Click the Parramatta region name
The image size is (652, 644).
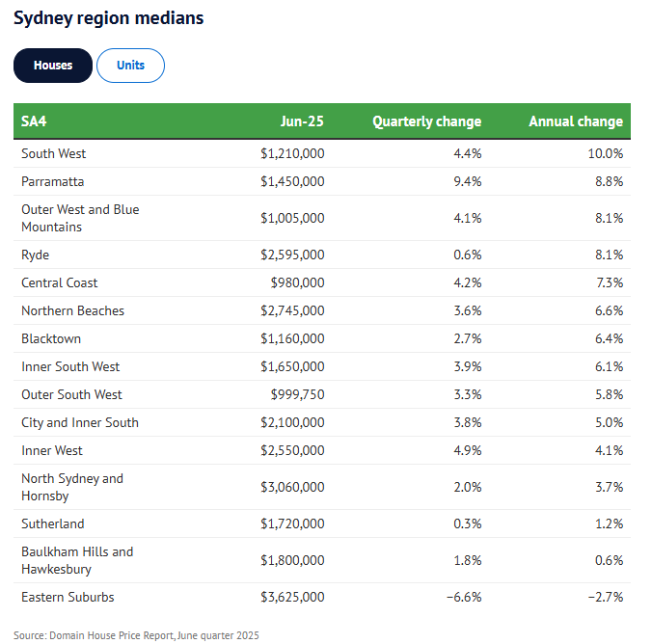(x=53, y=181)
